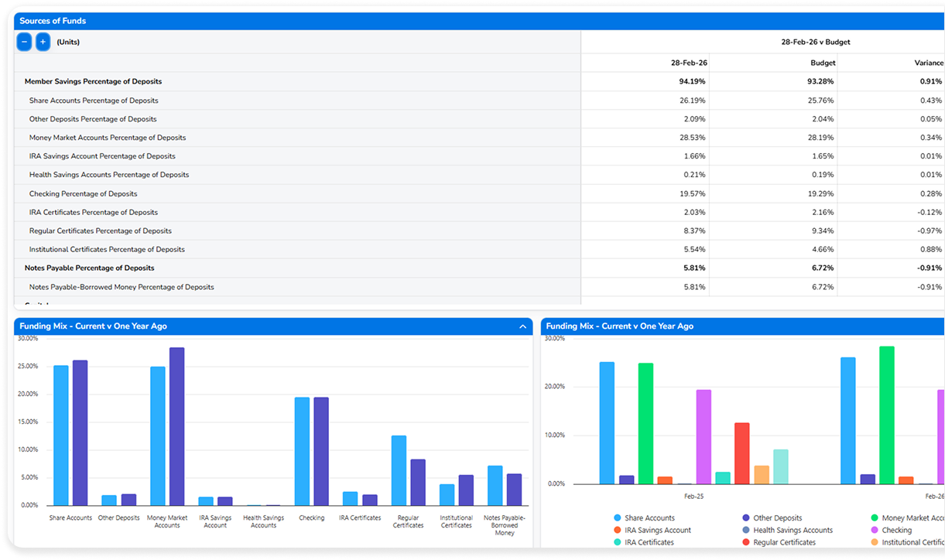
Task: Click the Checking purple bar for Feb-25
Action: pos(704,437)
